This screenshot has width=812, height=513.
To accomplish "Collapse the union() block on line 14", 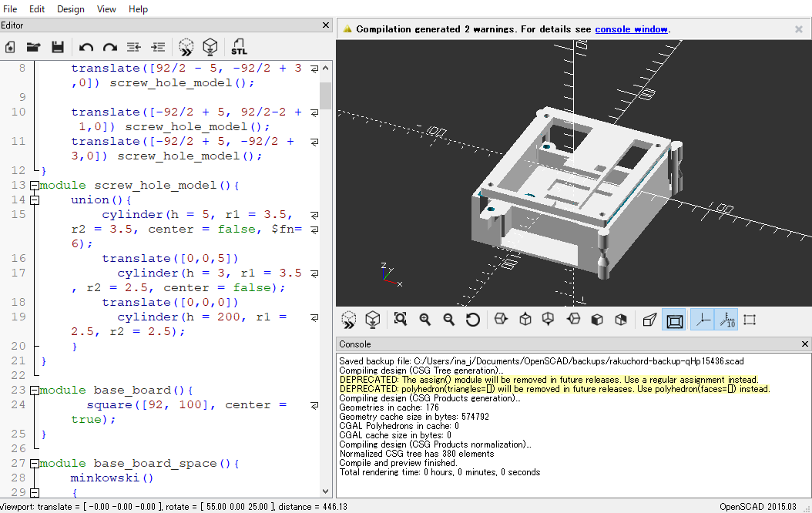I will 34,199.
